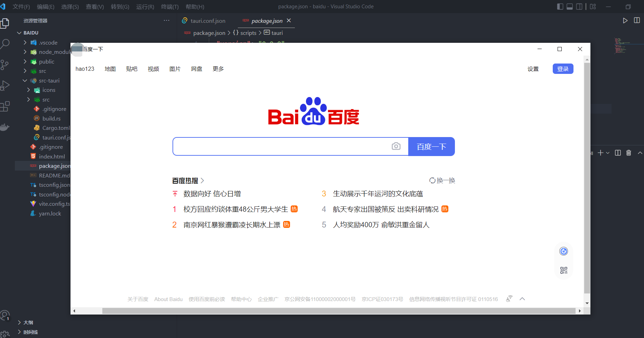Toggle the secondary sidebar visibility

(x=579, y=6)
